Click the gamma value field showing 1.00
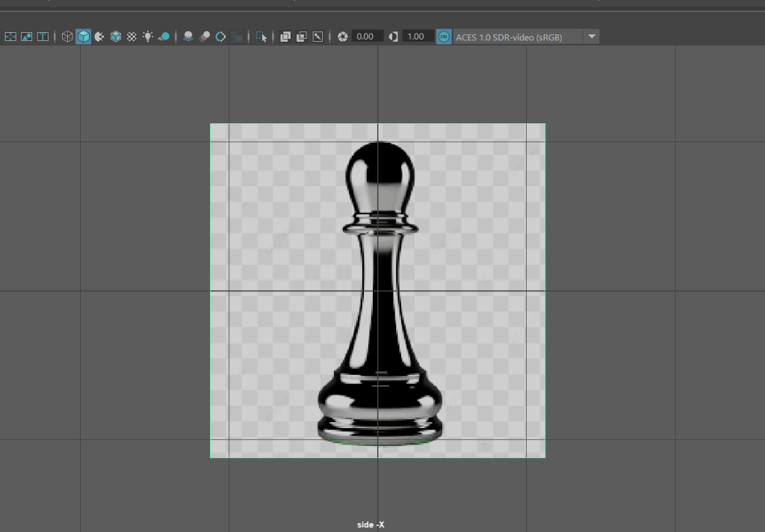 click(416, 37)
